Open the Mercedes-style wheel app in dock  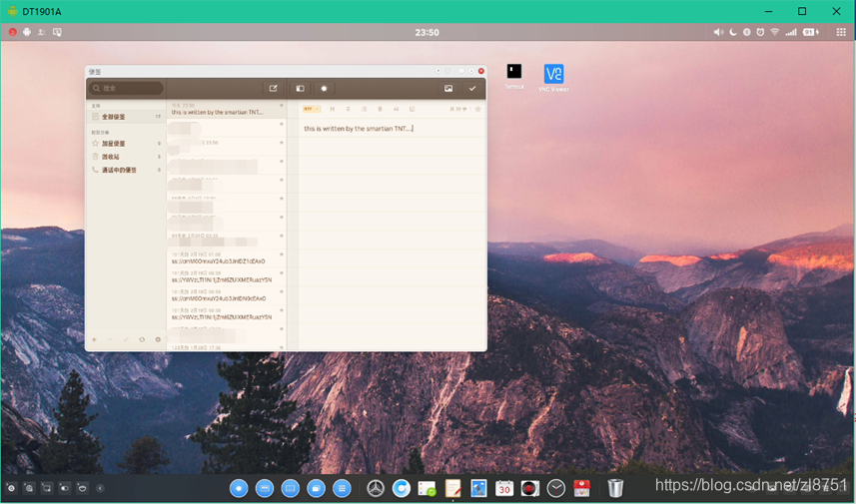click(376, 488)
